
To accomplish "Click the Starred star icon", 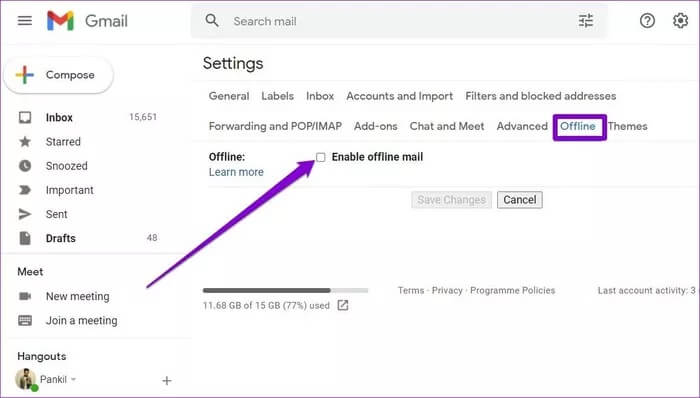I will (x=25, y=142).
